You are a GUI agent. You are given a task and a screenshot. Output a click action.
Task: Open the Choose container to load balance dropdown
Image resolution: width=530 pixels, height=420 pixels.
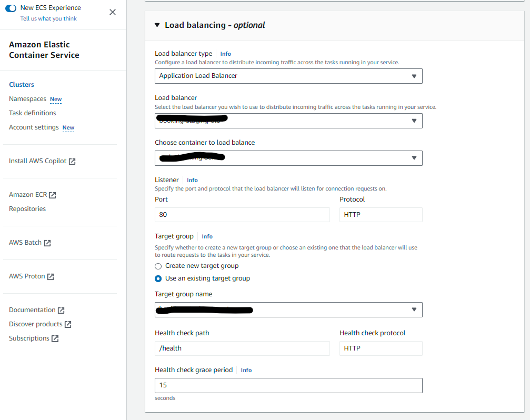(288, 158)
